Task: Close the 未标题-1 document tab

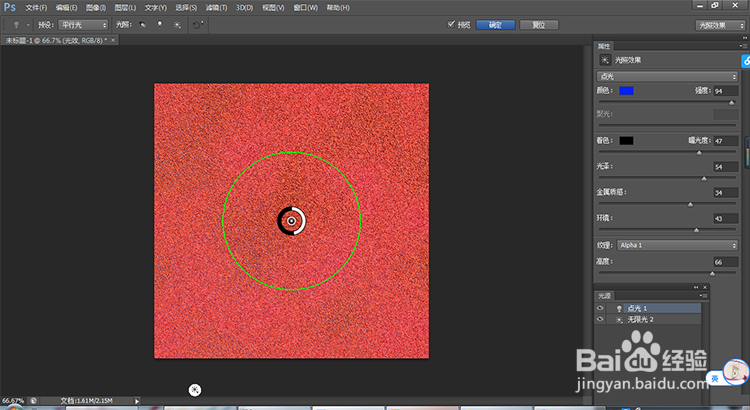Action: 113,40
